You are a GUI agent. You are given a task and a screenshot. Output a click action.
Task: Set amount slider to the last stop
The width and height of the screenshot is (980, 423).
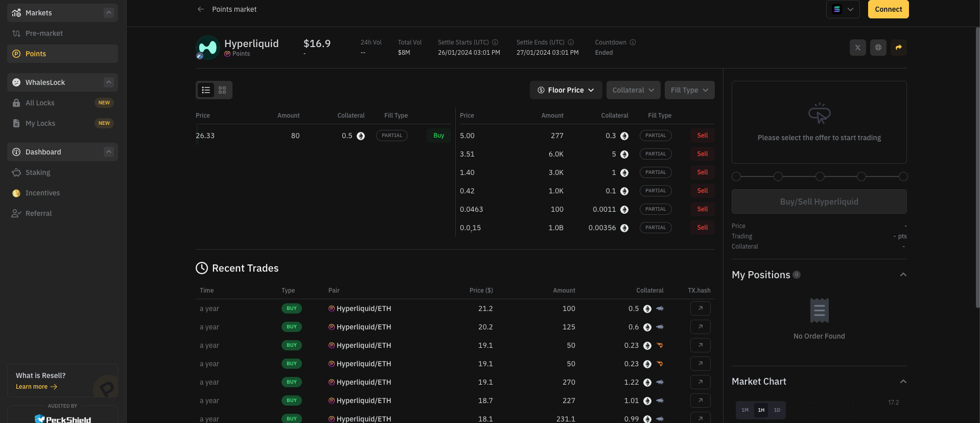903,176
